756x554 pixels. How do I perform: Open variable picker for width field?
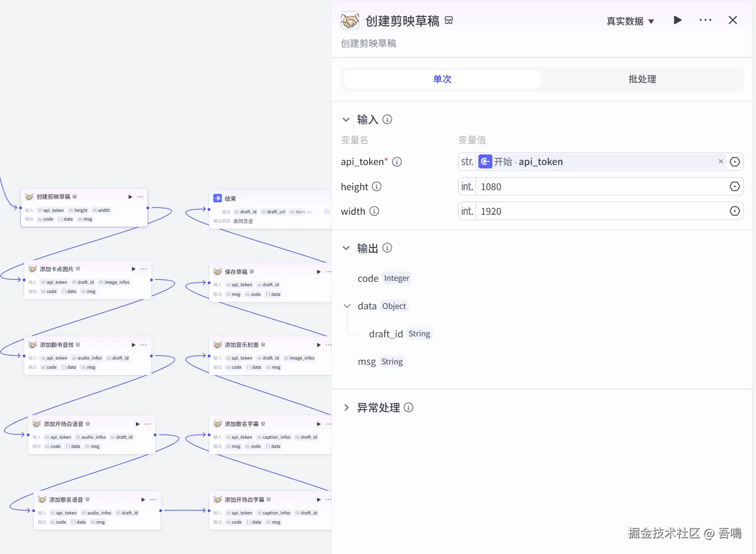[x=735, y=211]
